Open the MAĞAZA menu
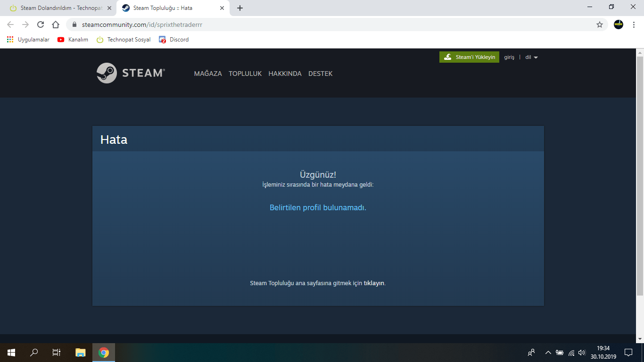 (208, 74)
